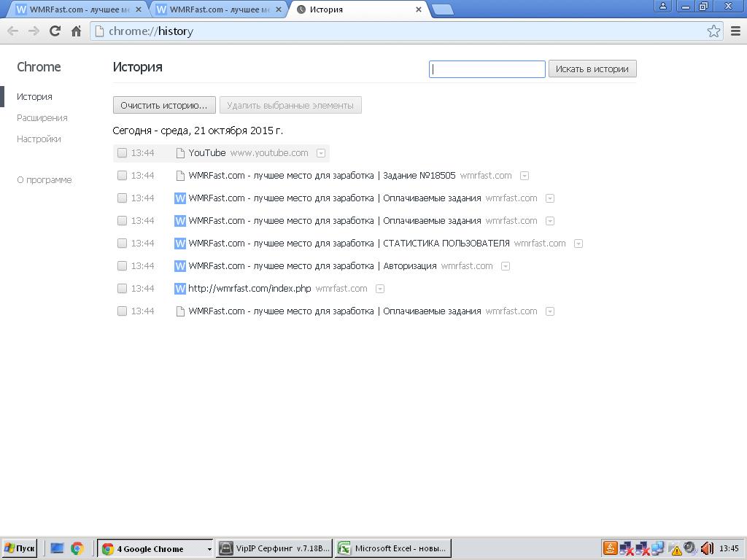747x560 pixels.
Task: Go back with the browser back arrow
Action: pyautogui.click(x=13, y=31)
